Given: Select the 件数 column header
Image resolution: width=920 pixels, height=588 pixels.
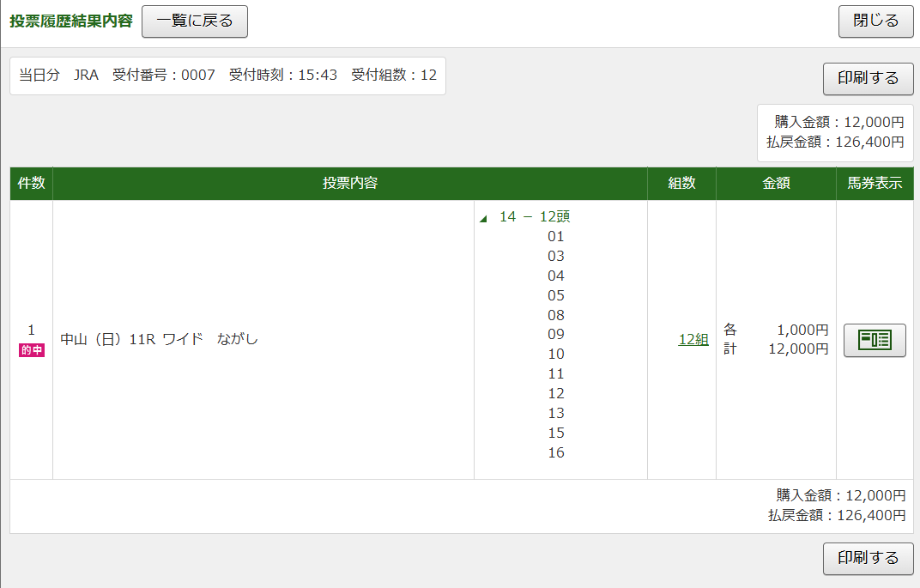Looking at the screenshot, I should 31,183.
